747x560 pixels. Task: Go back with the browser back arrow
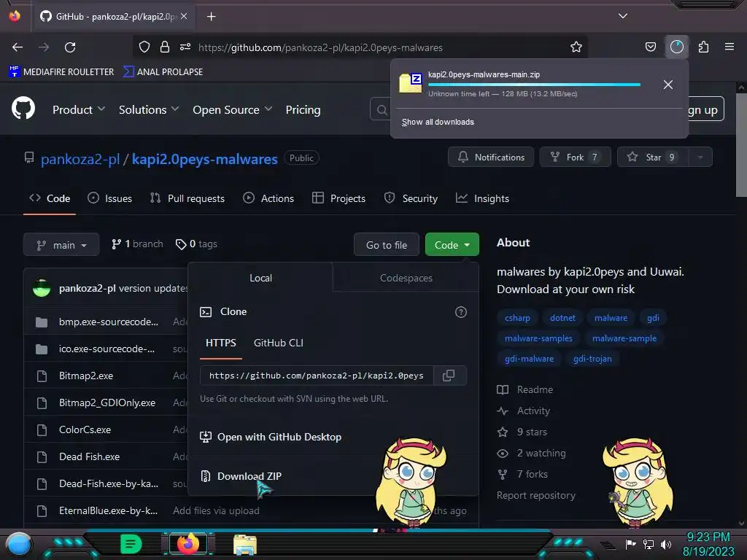18,47
